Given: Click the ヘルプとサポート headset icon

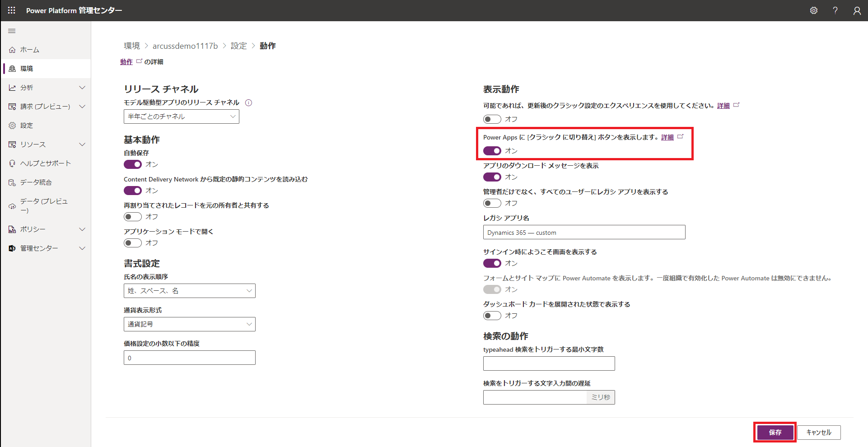Looking at the screenshot, I should (x=12, y=163).
